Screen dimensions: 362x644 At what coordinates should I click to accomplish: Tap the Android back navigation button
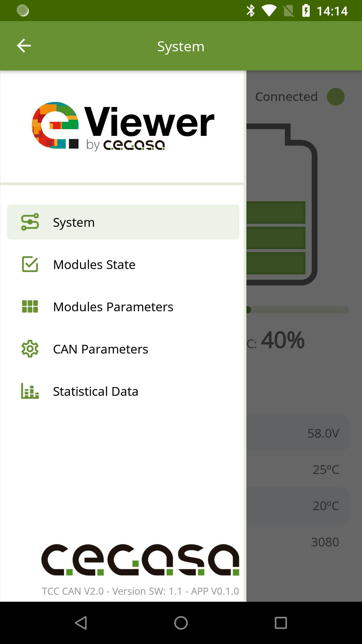pyautogui.click(x=81, y=623)
